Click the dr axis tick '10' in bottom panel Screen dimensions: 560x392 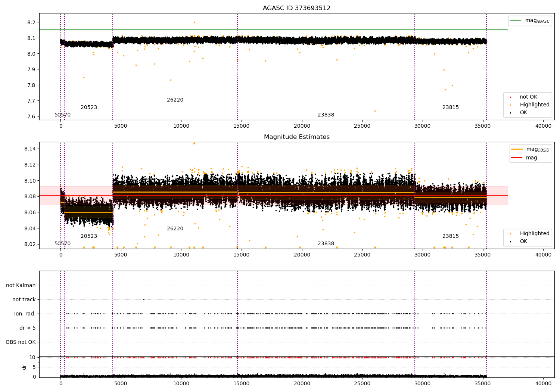32,357
